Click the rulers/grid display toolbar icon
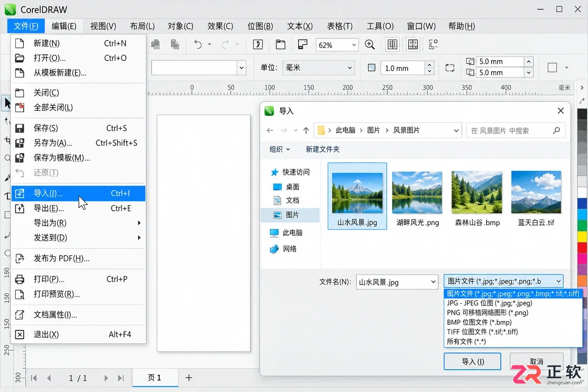588x392 pixels. click(392, 45)
